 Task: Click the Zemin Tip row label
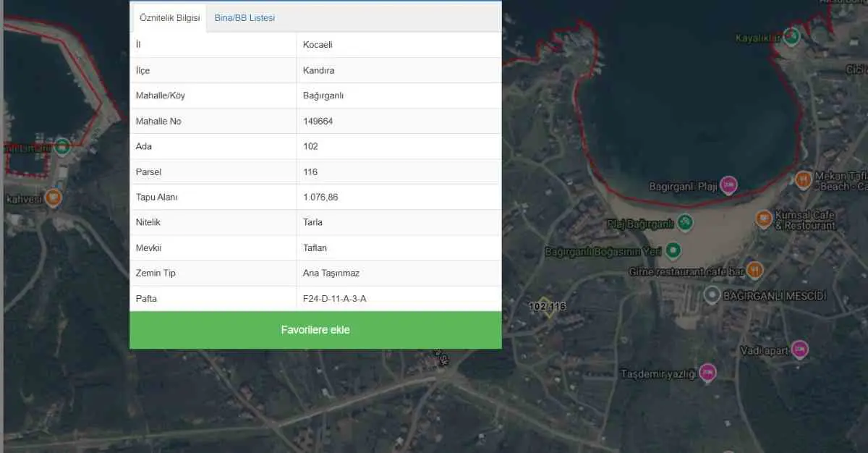[156, 273]
